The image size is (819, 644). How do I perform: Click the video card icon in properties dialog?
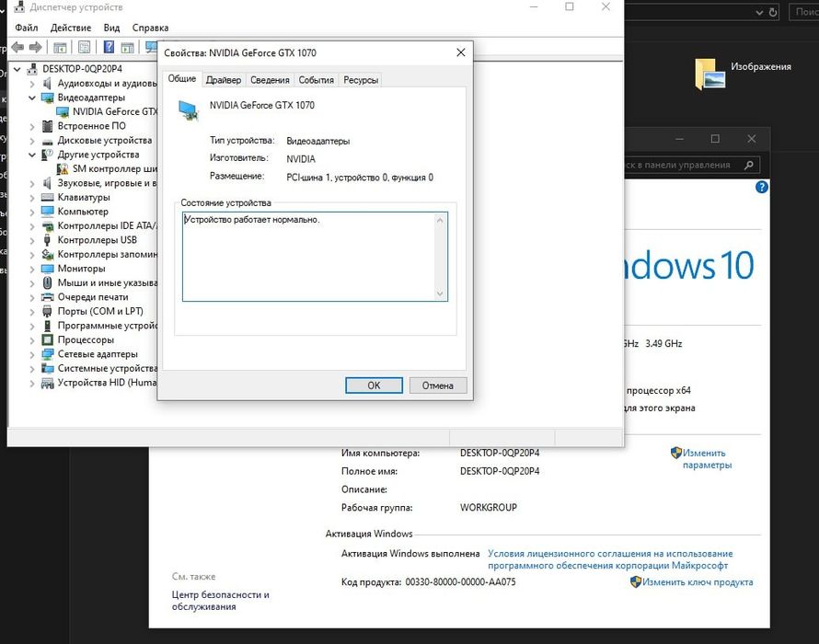tap(188, 110)
